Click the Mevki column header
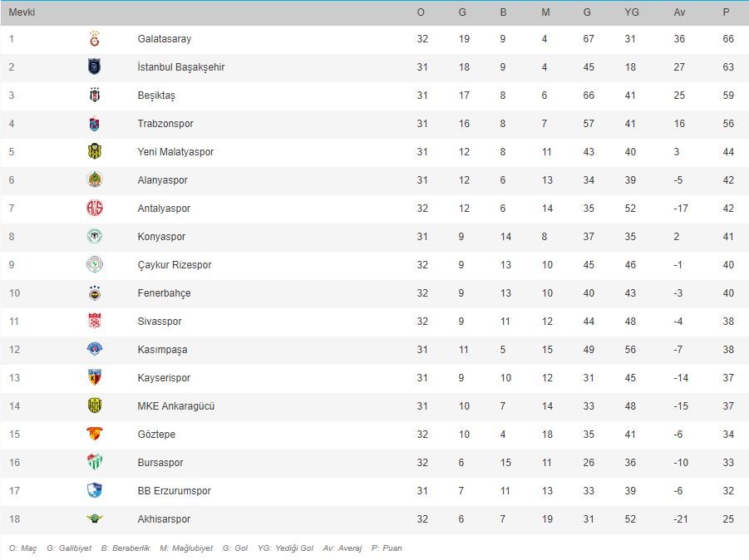This screenshot has height=560, width=749. click(22, 12)
